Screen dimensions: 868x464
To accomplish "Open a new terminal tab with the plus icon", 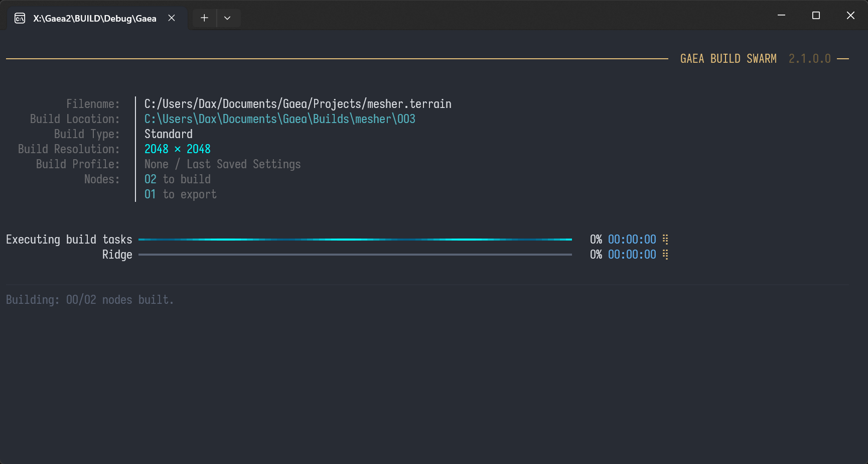I will tap(204, 18).
